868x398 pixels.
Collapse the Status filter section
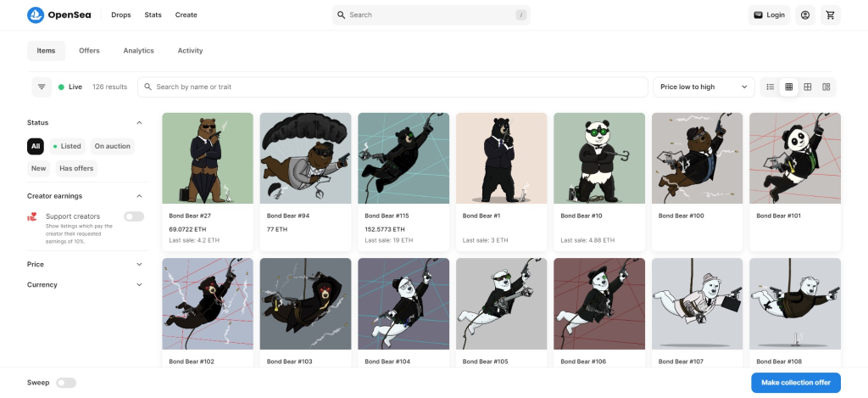coord(139,122)
